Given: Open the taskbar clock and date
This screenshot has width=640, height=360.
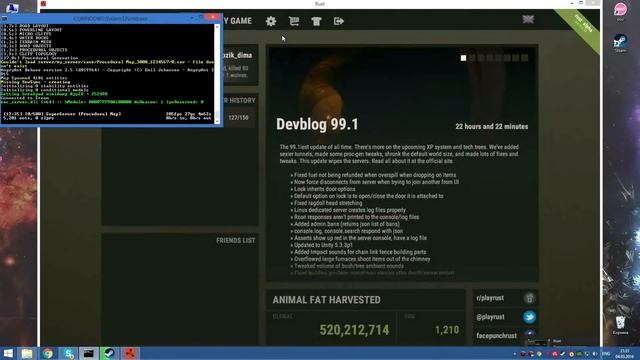Looking at the screenshot, I should tap(624, 354).
